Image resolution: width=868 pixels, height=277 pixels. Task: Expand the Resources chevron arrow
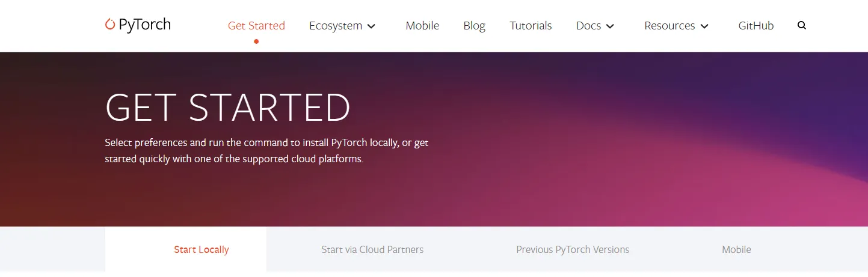704,26
